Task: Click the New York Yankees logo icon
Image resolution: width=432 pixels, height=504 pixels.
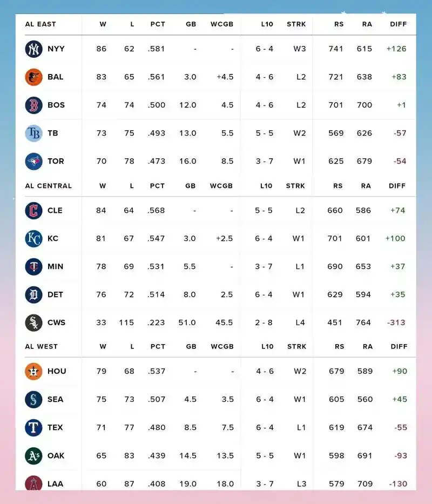Action: coord(33,49)
